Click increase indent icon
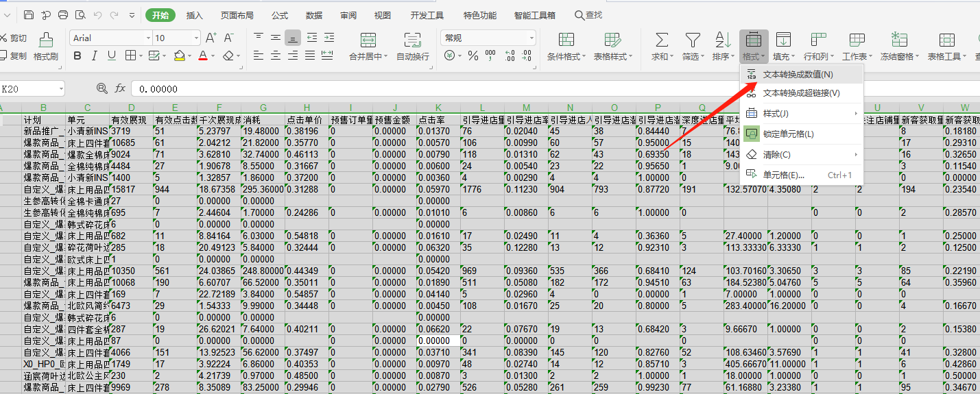Screen dimensions: 980x394 329,38
